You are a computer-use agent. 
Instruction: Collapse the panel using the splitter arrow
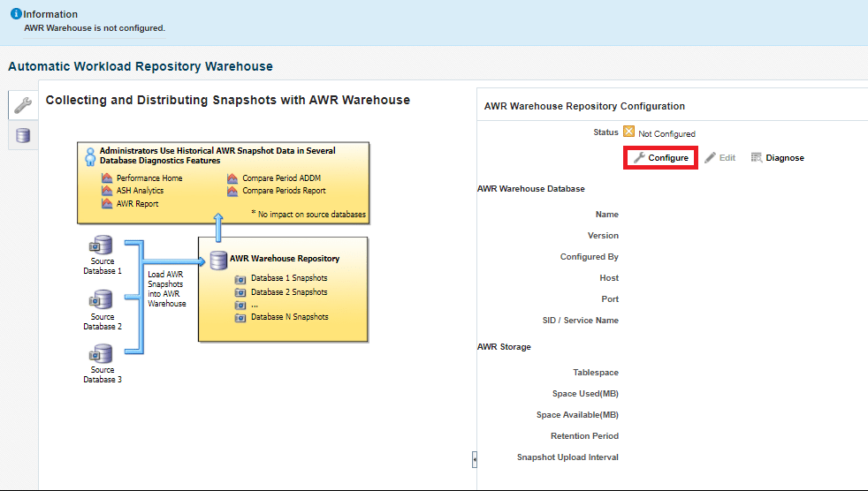pos(474,459)
